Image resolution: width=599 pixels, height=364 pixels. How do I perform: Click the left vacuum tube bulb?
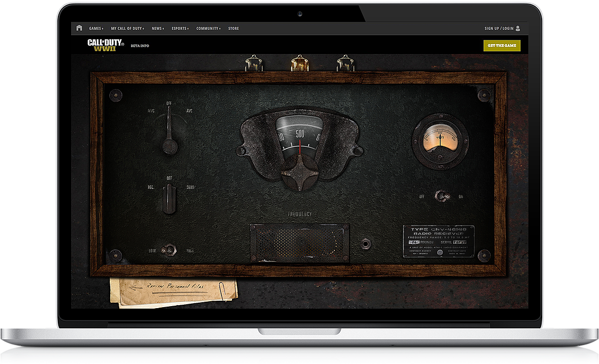tap(254, 63)
